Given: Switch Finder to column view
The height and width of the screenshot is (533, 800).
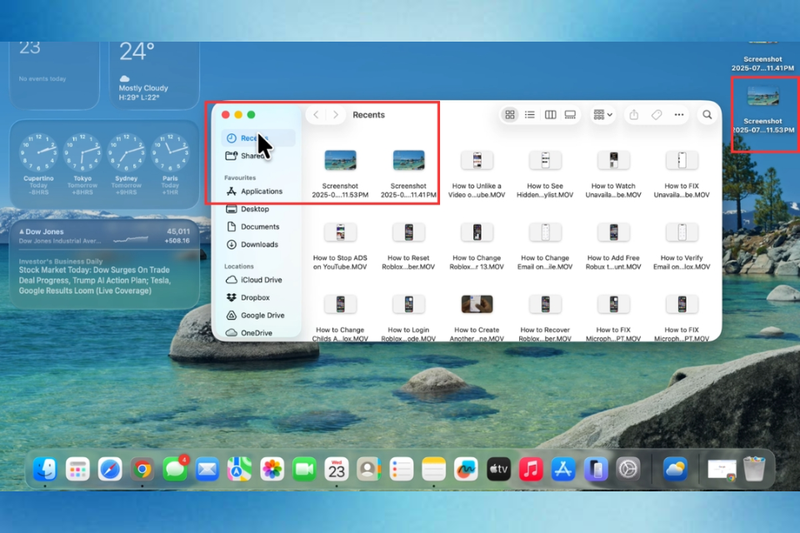Looking at the screenshot, I should coord(550,115).
